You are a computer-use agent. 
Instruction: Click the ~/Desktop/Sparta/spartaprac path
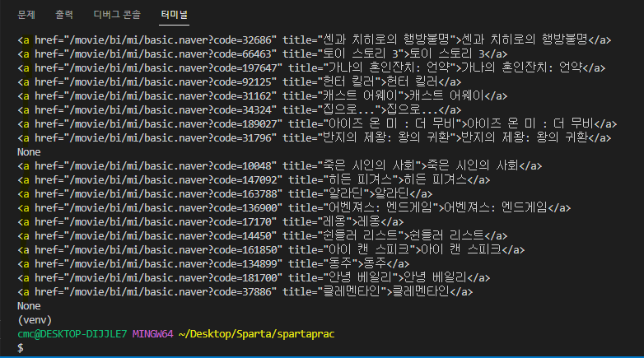(256, 334)
